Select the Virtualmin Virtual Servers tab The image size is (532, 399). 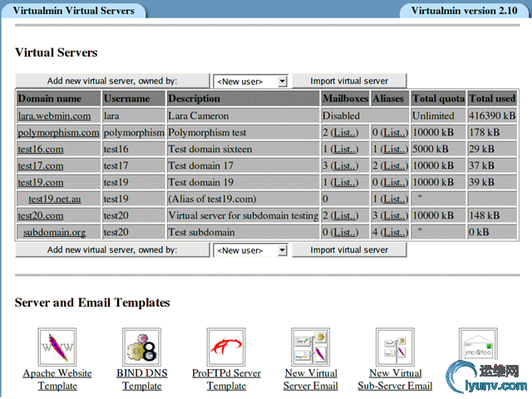(74, 11)
